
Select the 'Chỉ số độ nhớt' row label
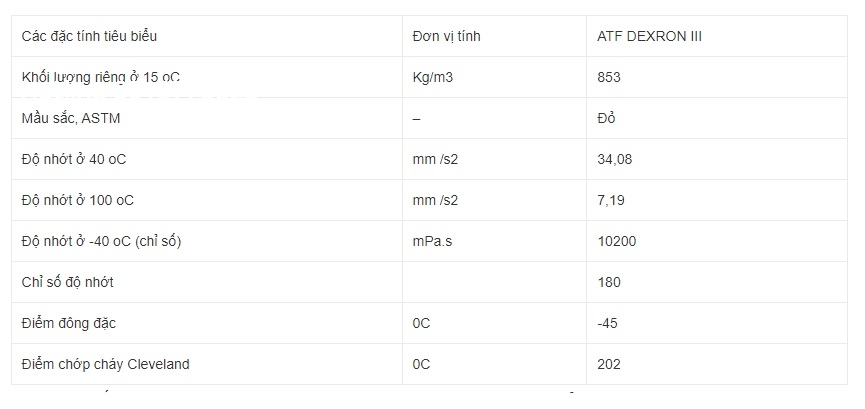tap(68, 282)
